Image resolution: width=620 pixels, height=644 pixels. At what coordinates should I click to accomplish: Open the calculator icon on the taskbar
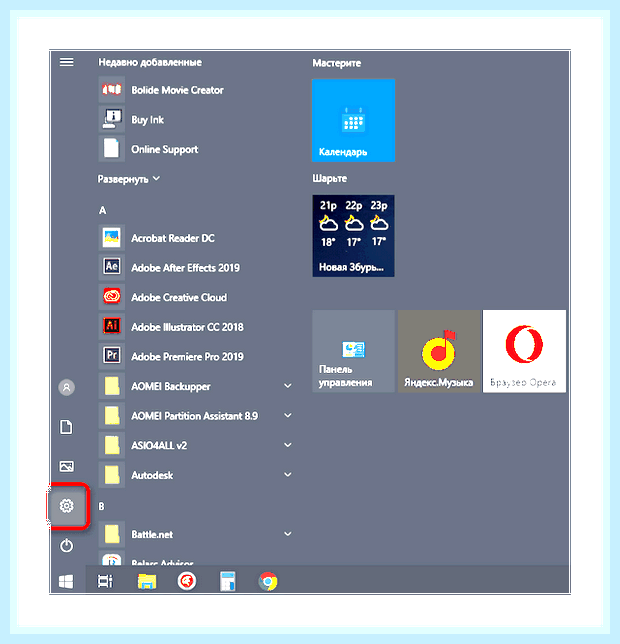(x=227, y=581)
